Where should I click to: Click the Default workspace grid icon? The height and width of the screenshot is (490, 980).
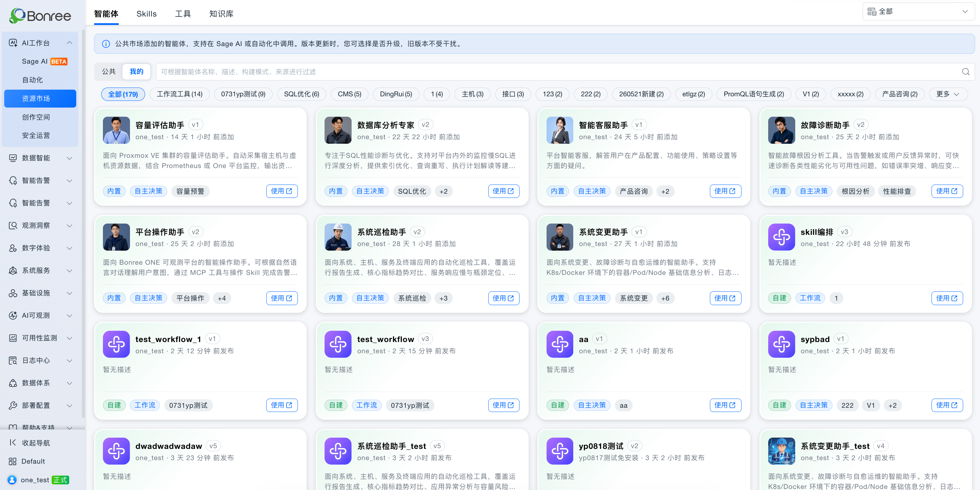pos(13,461)
